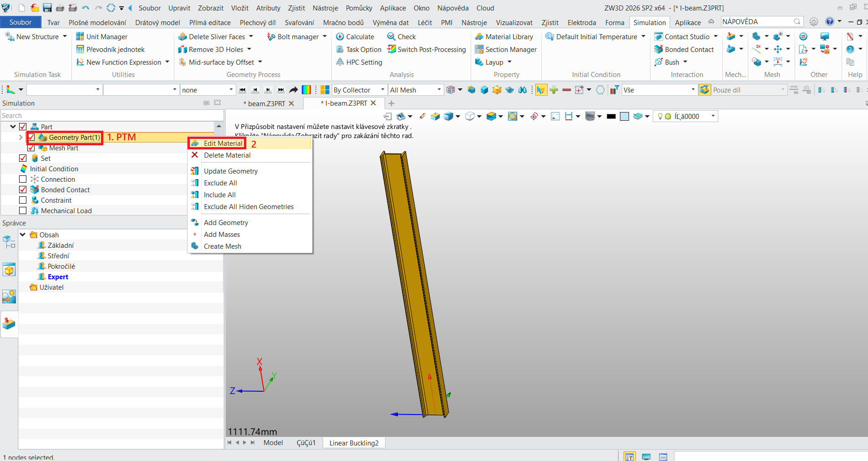Open the By Collector dropdown
Screen dimensions: 868x461
tap(359, 90)
